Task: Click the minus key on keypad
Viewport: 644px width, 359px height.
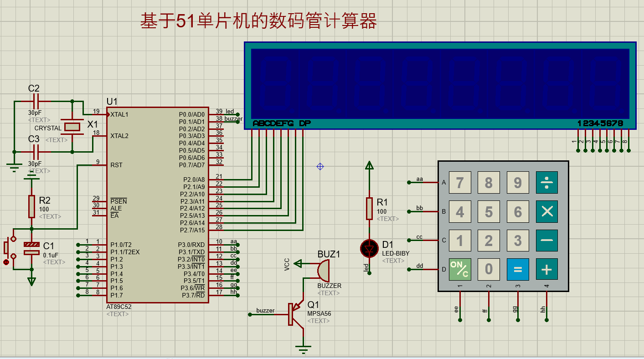Action: tap(546, 241)
